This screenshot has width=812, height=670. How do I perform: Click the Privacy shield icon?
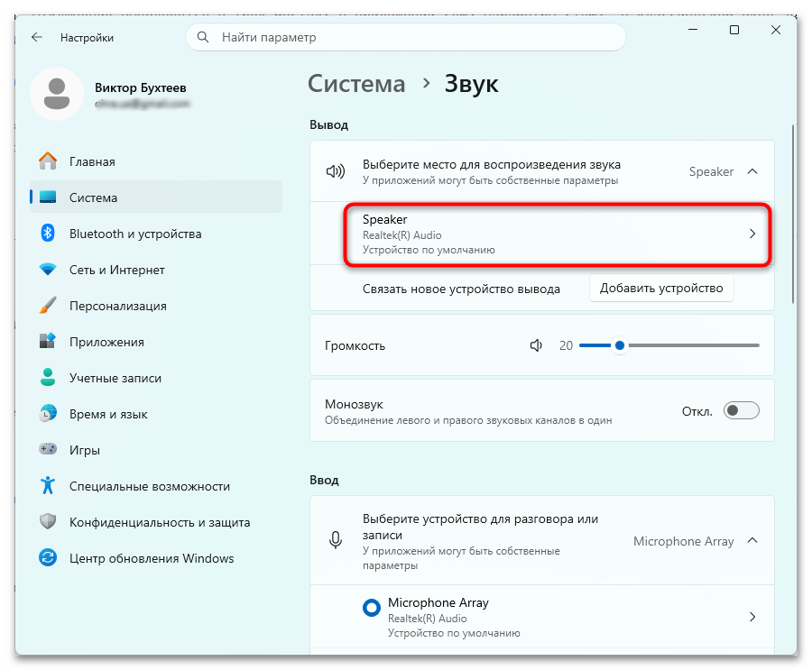pyautogui.click(x=48, y=522)
